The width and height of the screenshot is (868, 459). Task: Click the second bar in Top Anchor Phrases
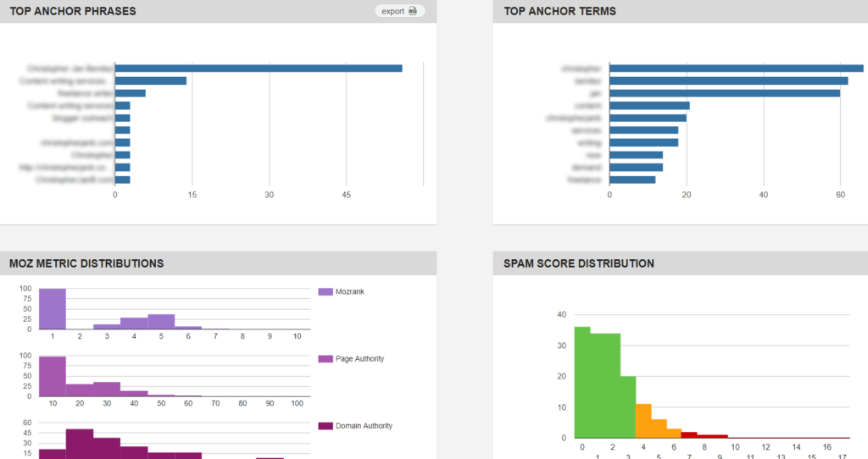pos(151,80)
